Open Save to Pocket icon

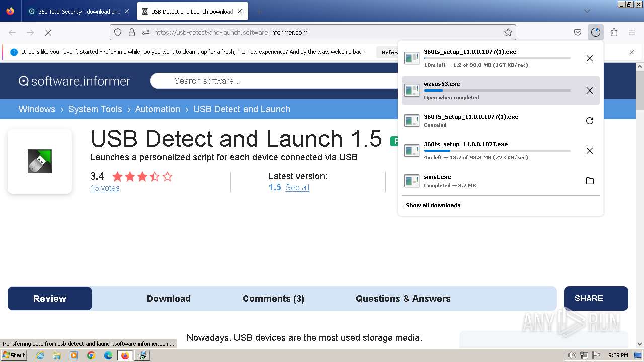[x=578, y=32]
